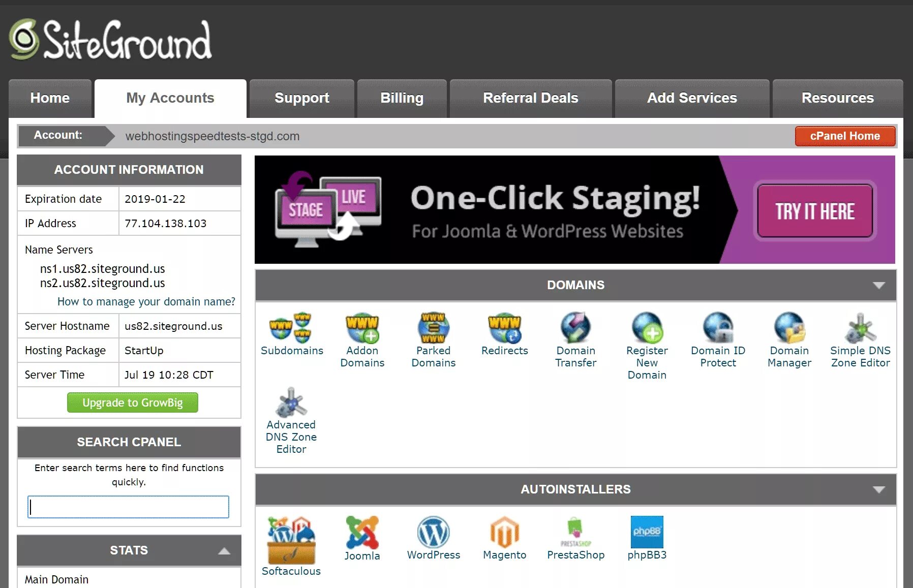Open the Domain ID Protect icon
Viewport: 913px width, 588px height.
718,328
